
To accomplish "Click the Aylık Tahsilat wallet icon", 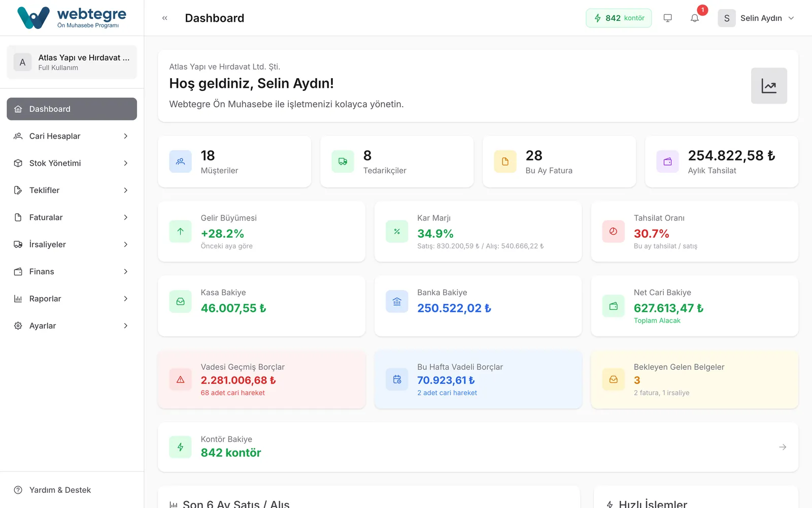I will (x=667, y=162).
